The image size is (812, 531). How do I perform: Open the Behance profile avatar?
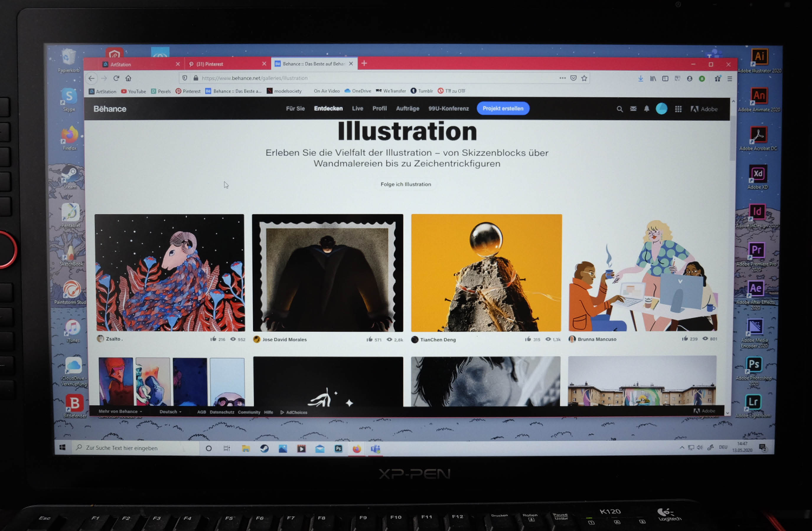(661, 109)
